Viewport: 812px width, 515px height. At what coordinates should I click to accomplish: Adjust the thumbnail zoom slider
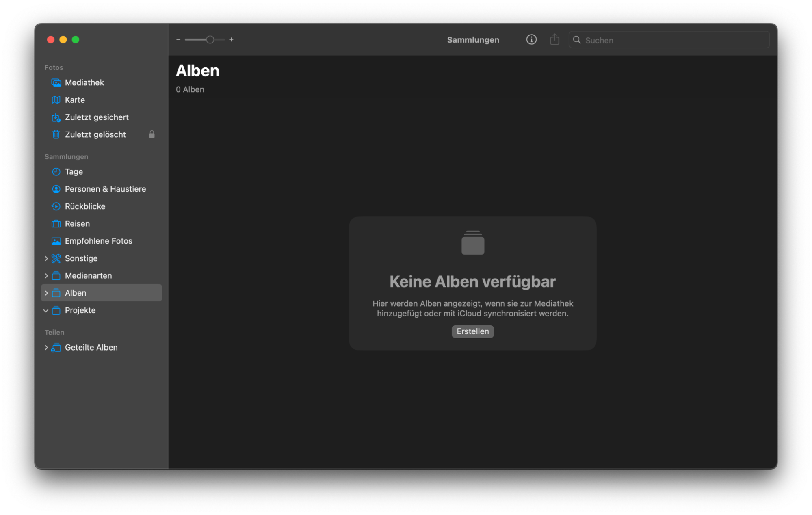210,39
